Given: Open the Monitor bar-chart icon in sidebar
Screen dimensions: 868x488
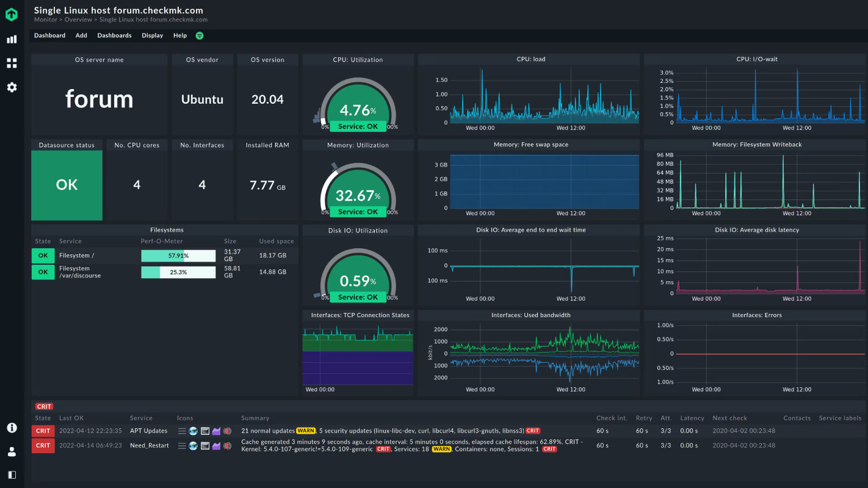Looking at the screenshot, I should 12,40.
